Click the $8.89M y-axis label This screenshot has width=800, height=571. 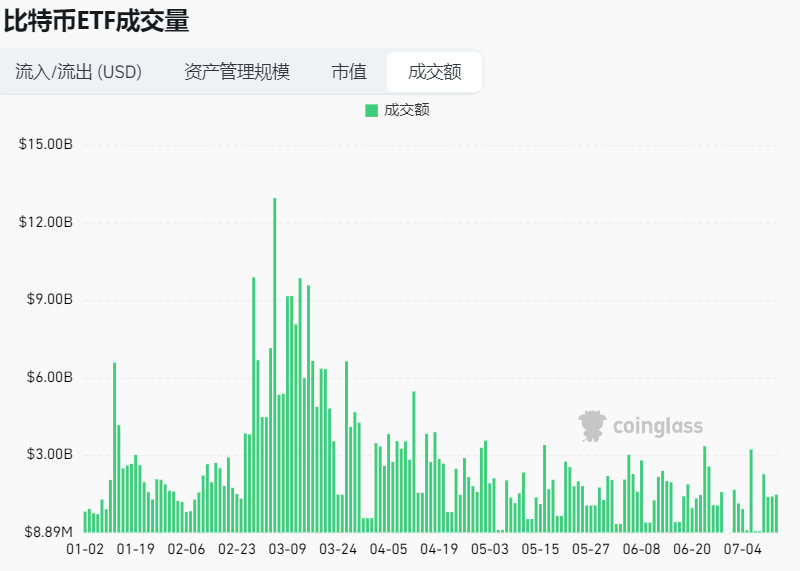click(48, 532)
